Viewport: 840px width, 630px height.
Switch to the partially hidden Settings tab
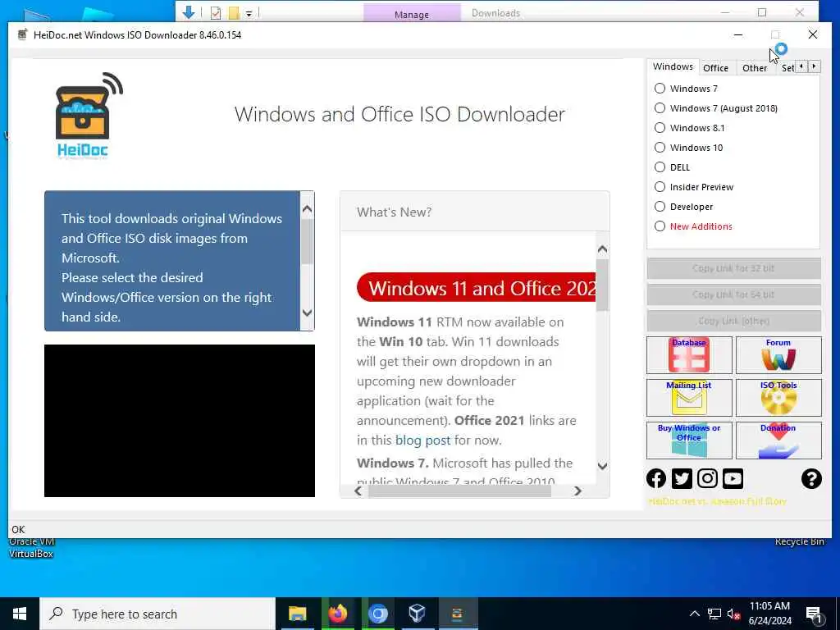[787, 68]
